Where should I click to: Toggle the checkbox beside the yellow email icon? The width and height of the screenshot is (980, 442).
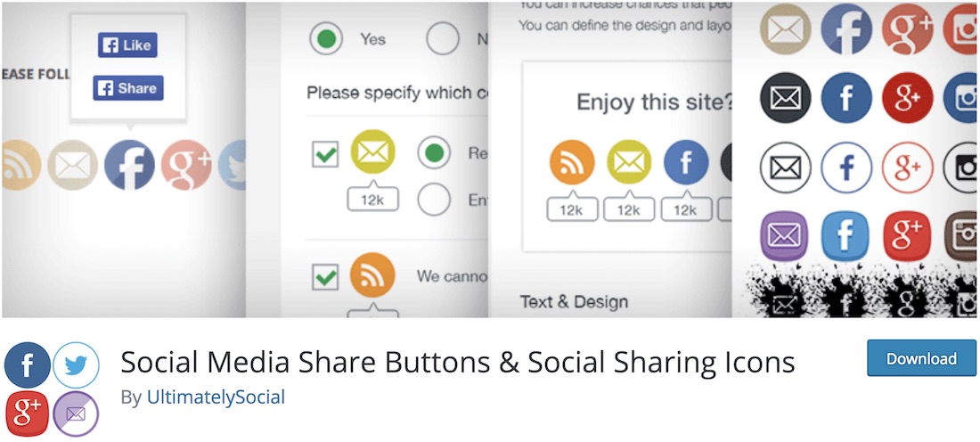(x=325, y=154)
